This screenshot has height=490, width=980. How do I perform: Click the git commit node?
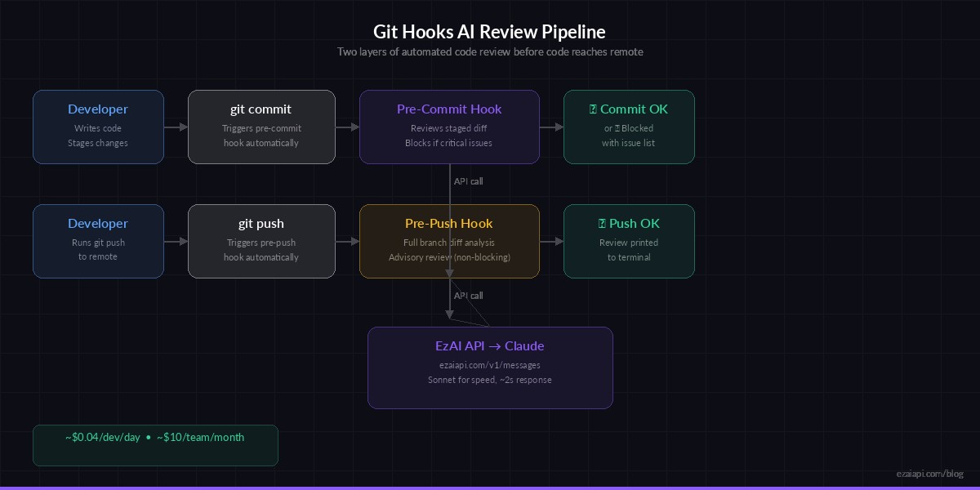261,127
